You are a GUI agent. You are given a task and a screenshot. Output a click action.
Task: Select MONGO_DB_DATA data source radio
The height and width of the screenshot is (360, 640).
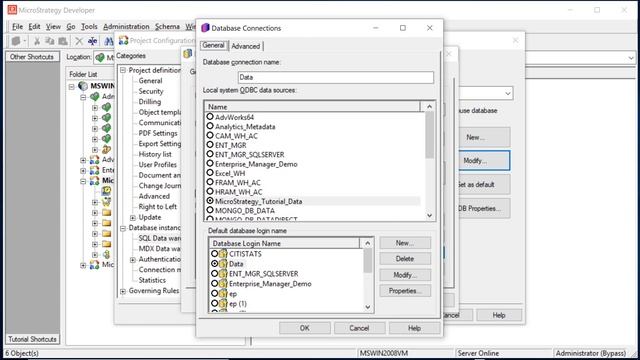click(x=210, y=211)
